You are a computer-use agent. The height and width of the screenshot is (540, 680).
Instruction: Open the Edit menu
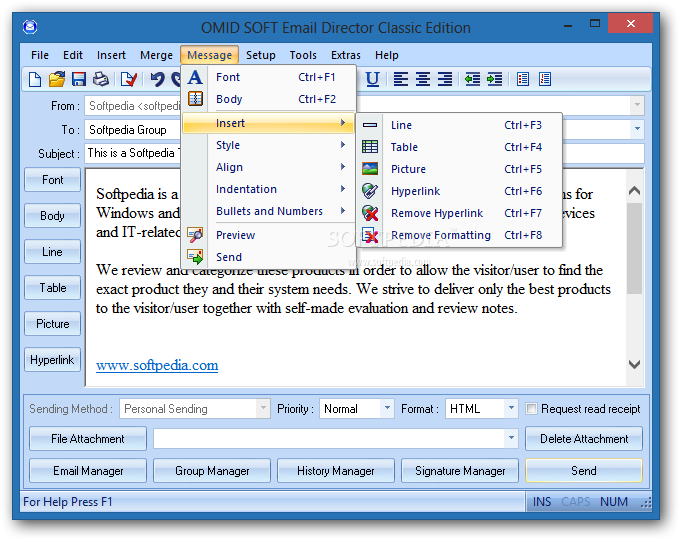(x=73, y=55)
